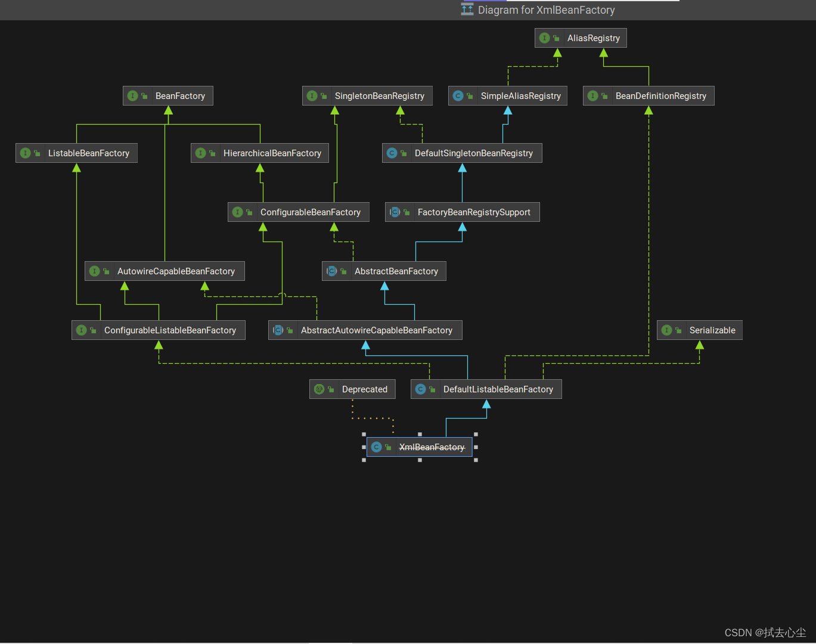Select the HierarchicalBeanFactory node

point(260,153)
